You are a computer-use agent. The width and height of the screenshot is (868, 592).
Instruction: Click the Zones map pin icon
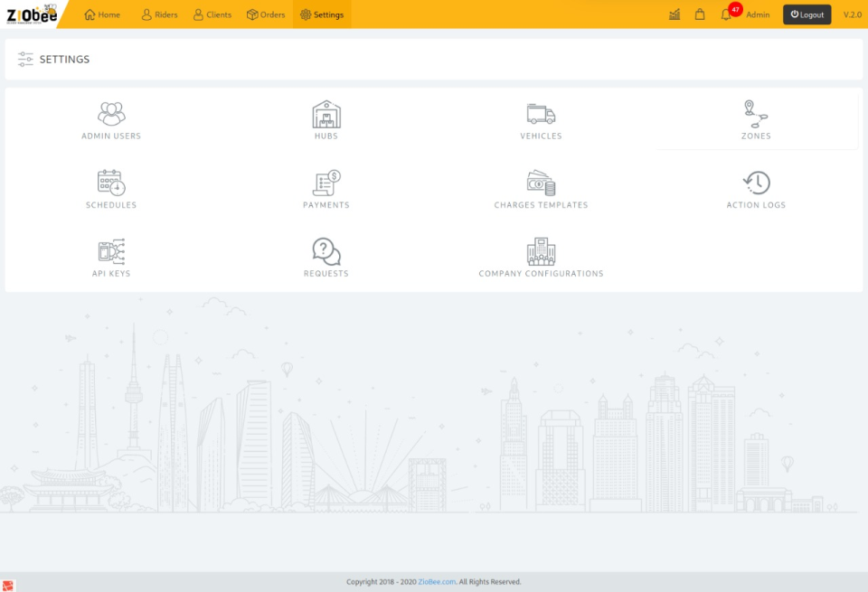(756, 111)
